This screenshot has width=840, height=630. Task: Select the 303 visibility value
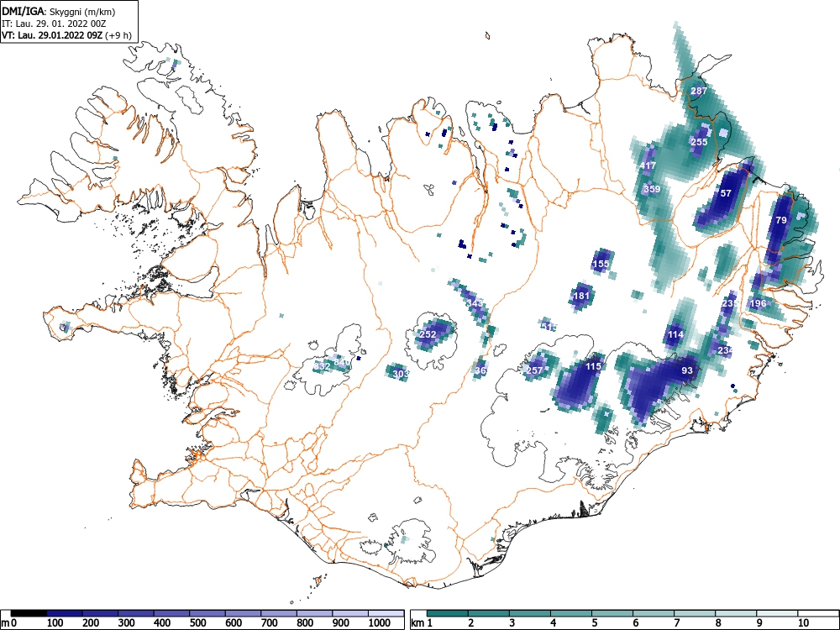pos(401,374)
